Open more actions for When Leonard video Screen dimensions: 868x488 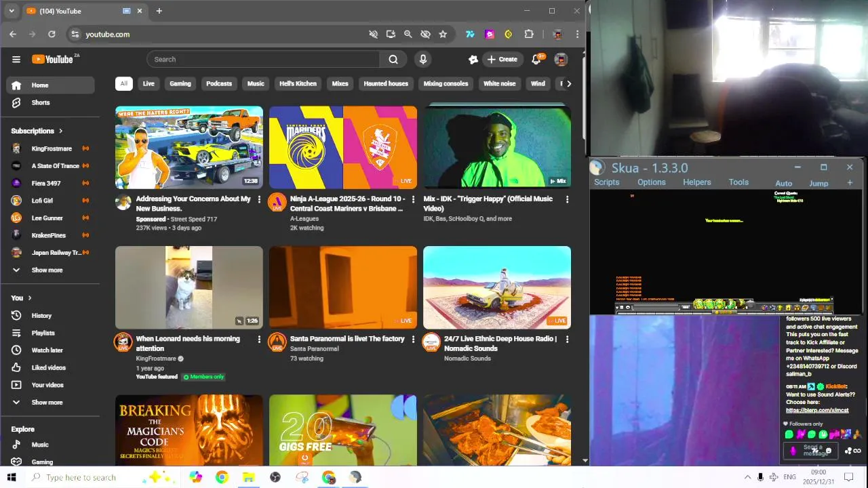pyautogui.click(x=259, y=339)
